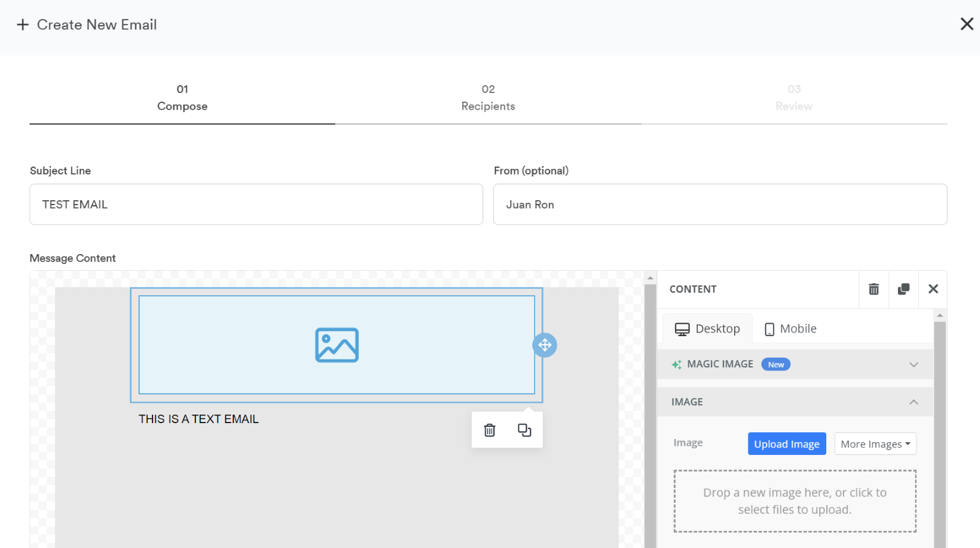Screen dimensions: 980x548
Task: Delete content via panel header trash icon
Action: (x=874, y=289)
